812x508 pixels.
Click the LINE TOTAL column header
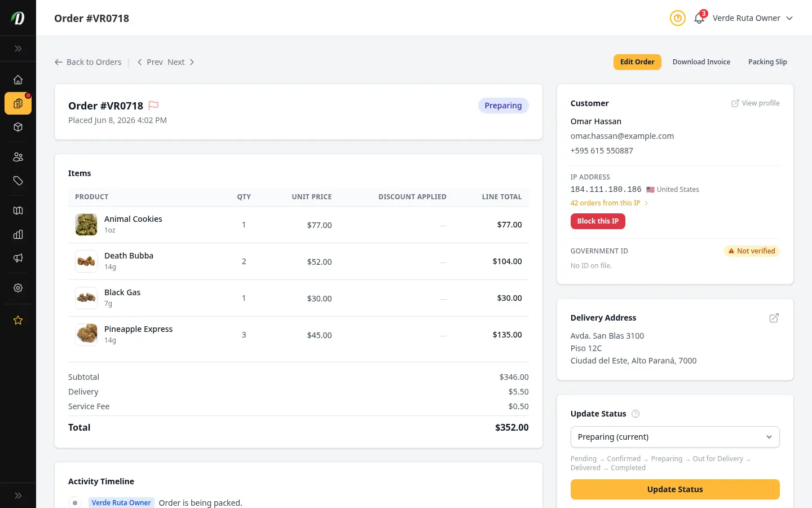tap(502, 197)
